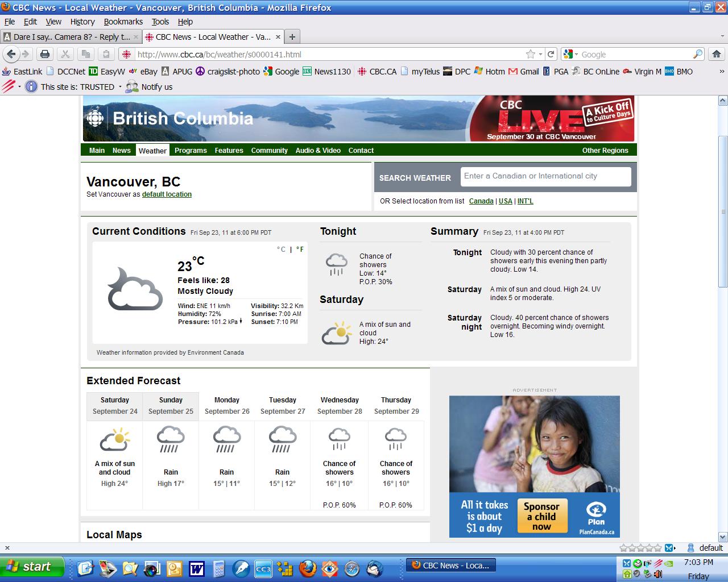Click the volume icon in the system tray
This screenshot has height=582, width=728.
(x=658, y=575)
